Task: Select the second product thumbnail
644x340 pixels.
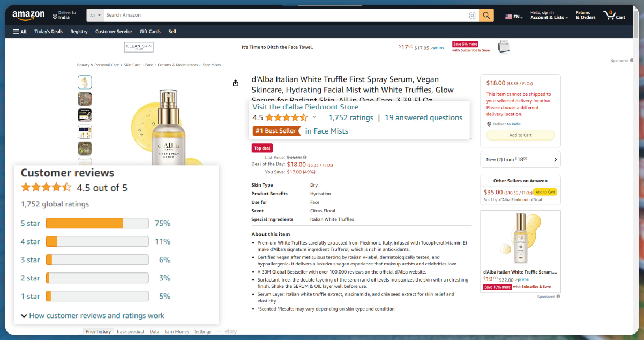Action: pos(85,99)
